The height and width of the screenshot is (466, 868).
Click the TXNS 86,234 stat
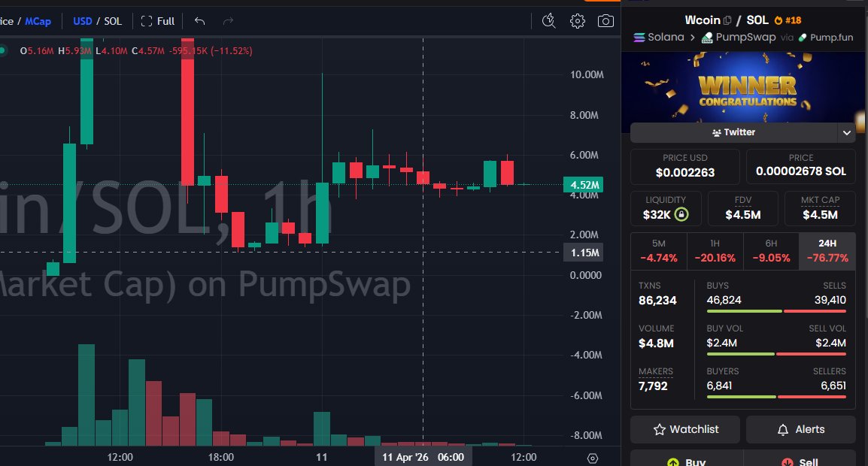click(657, 294)
